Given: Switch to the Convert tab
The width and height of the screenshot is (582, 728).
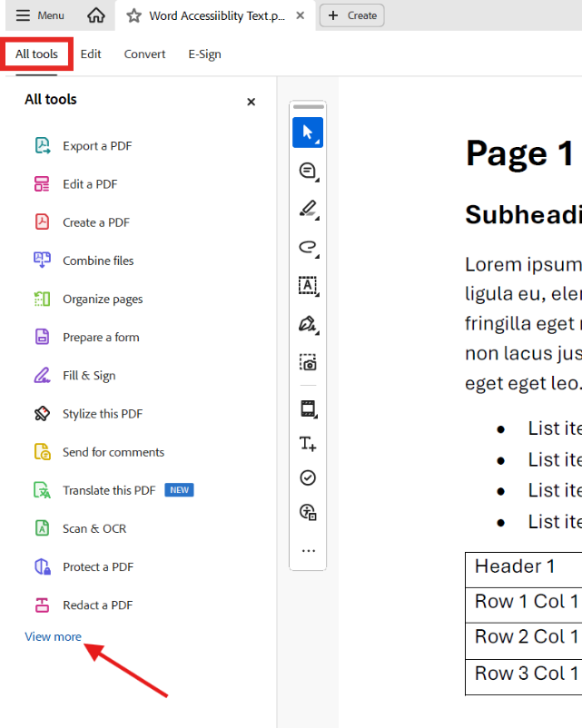Looking at the screenshot, I should click(x=144, y=54).
